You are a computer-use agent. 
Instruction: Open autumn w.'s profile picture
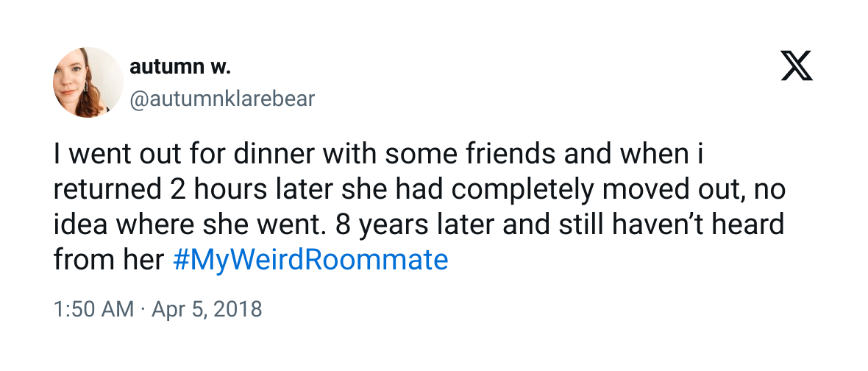pyautogui.click(x=88, y=82)
